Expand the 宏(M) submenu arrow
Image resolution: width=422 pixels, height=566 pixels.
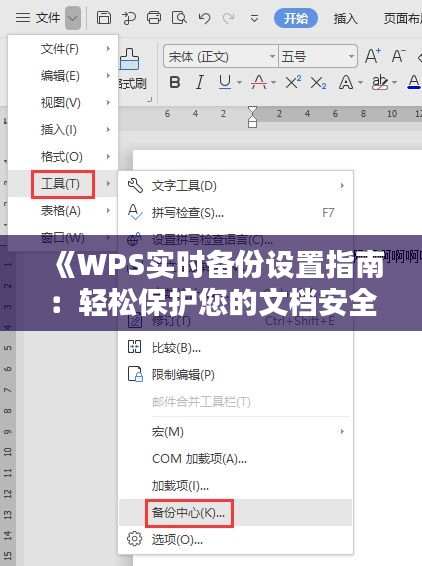tap(342, 432)
